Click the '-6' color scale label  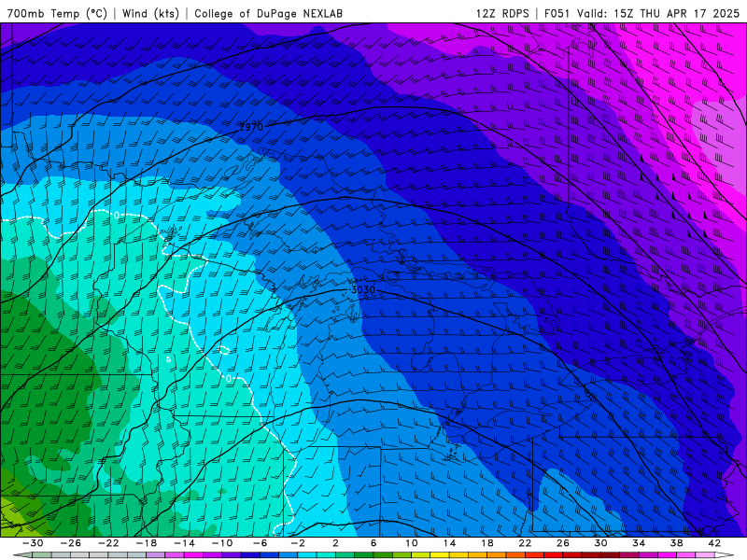[260, 543]
